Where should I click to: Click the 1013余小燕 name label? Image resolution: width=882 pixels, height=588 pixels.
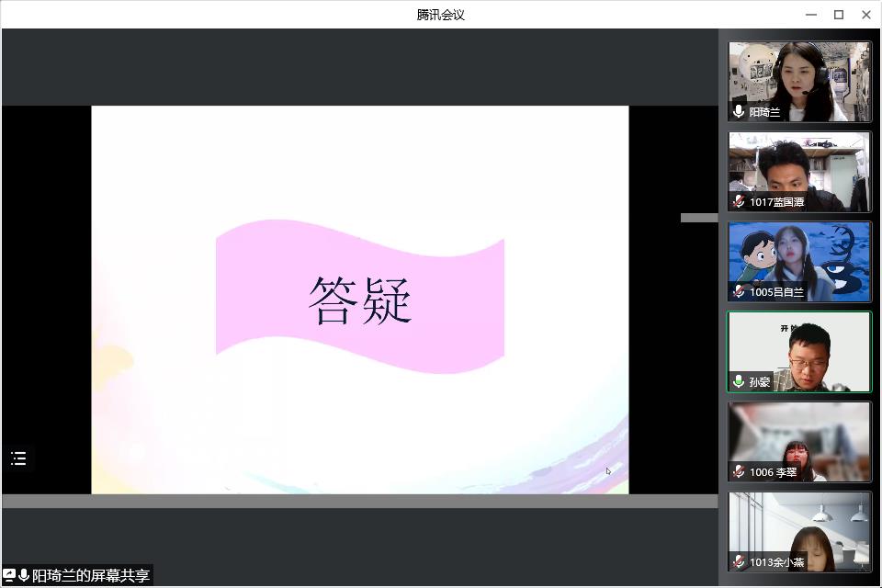pos(776,562)
